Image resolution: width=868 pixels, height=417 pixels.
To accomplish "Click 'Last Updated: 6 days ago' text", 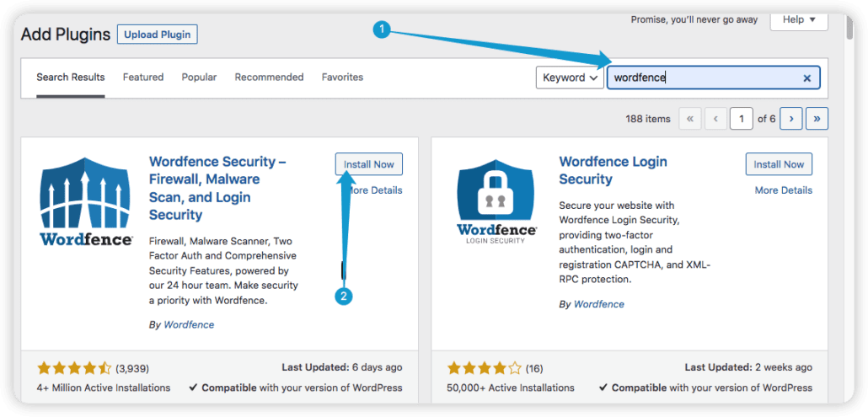I will tap(342, 367).
